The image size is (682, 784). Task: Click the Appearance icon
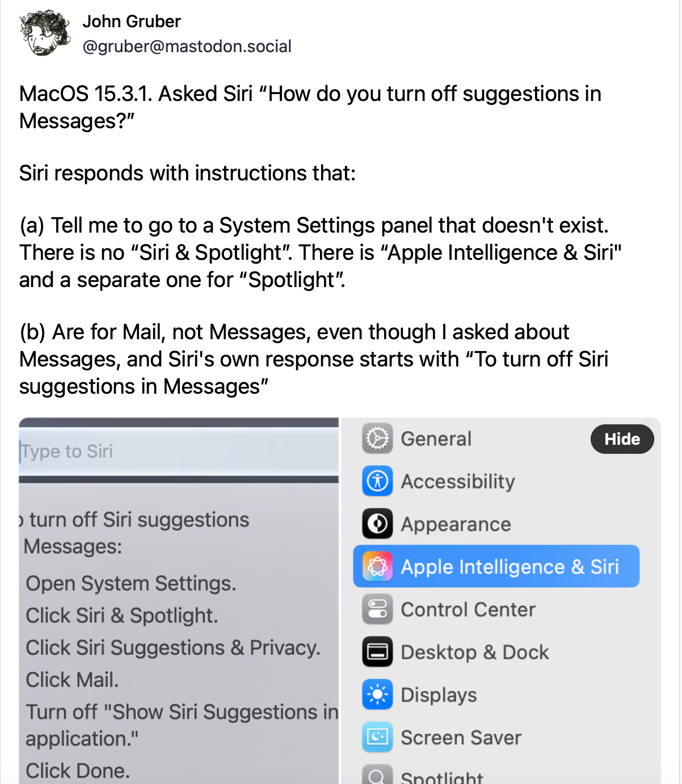[377, 524]
